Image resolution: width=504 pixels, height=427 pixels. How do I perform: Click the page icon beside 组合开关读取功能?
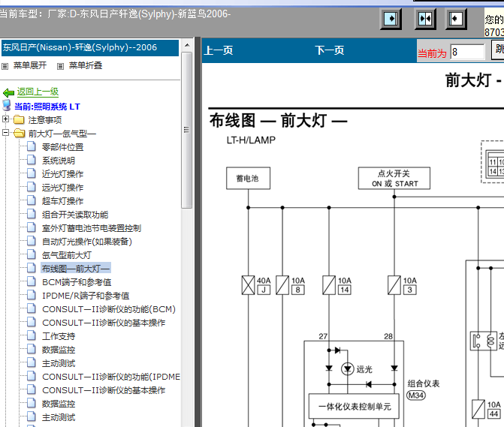click(x=32, y=214)
